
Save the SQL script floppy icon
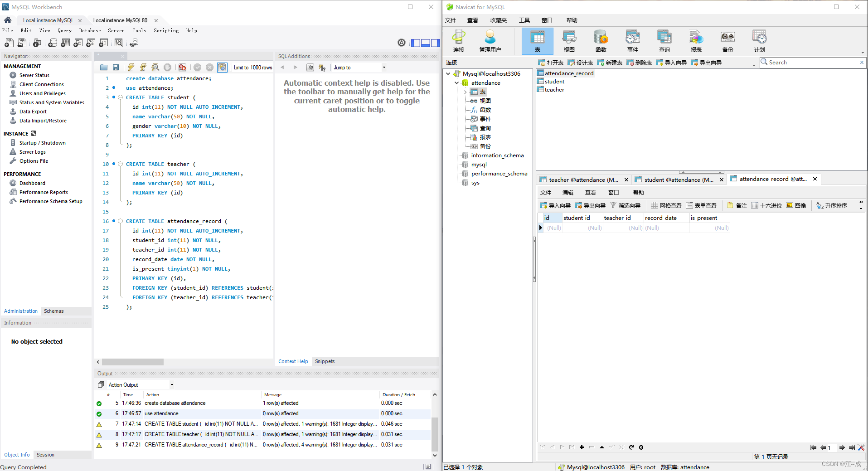(x=116, y=67)
